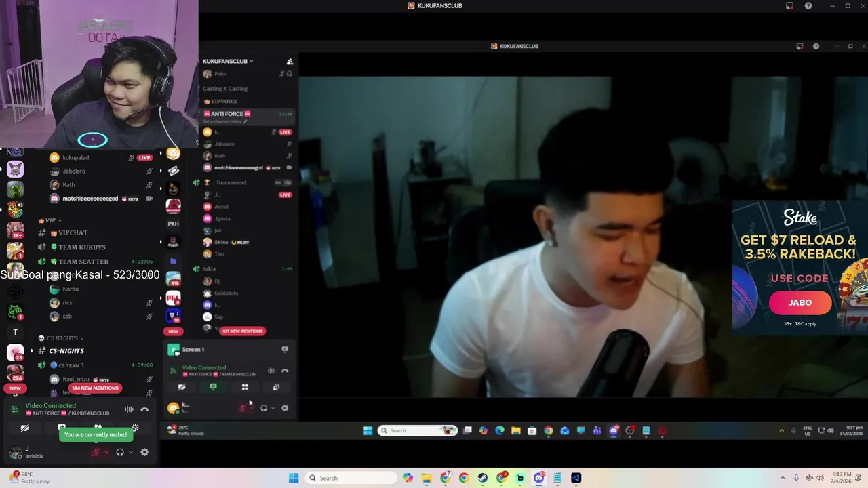Toggle mic mute in local Discord user panel
Image resolution: width=868 pixels, height=488 pixels.
click(96, 452)
